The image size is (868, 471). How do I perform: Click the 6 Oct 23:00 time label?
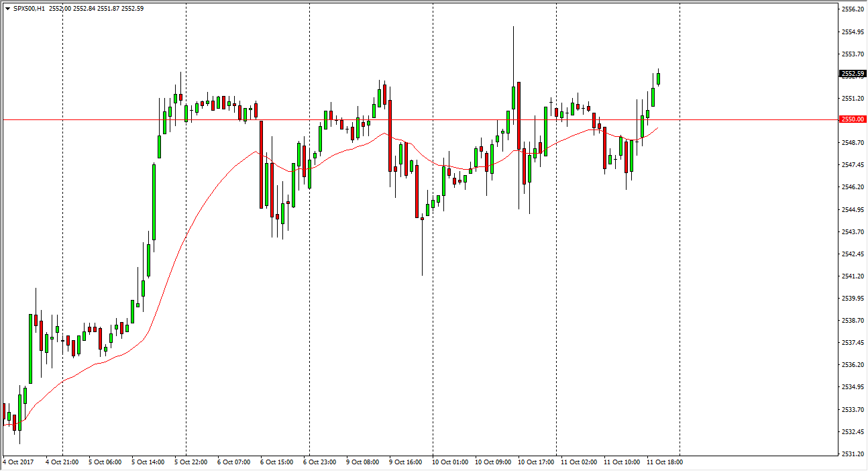321,462
